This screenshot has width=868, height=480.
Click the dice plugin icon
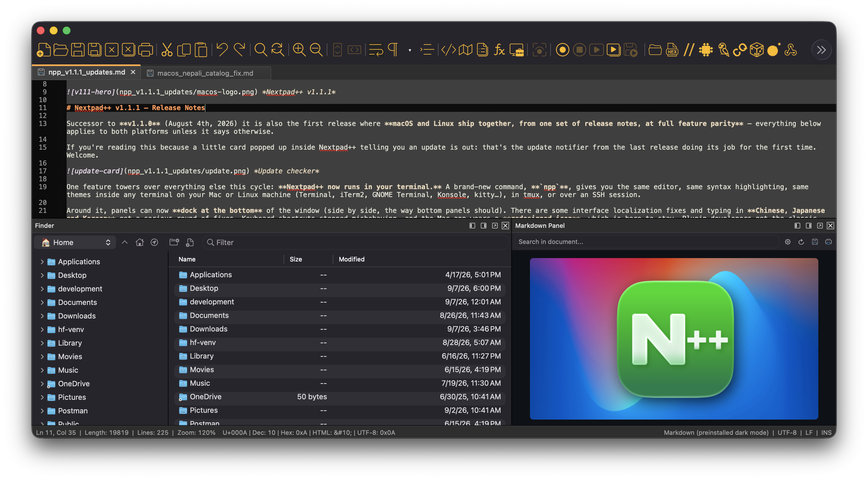(x=757, y=50)
